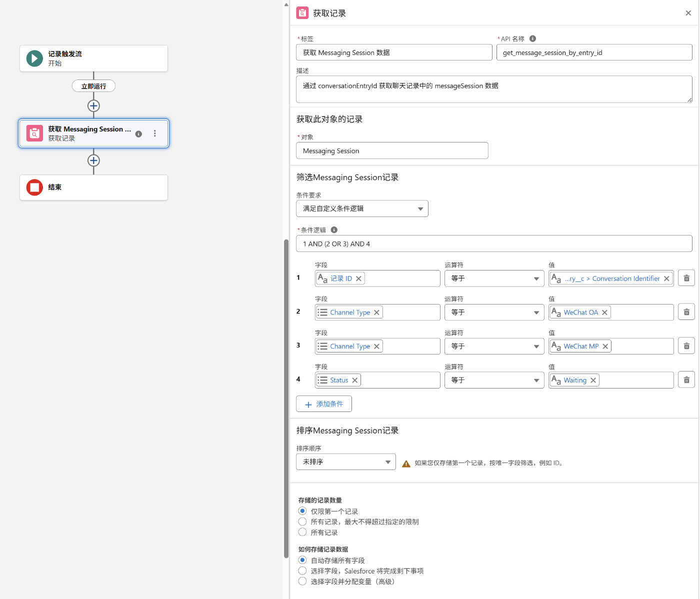Click the vertical scrollbar of the panel
The image size is (700, 599).
[286, 398]
